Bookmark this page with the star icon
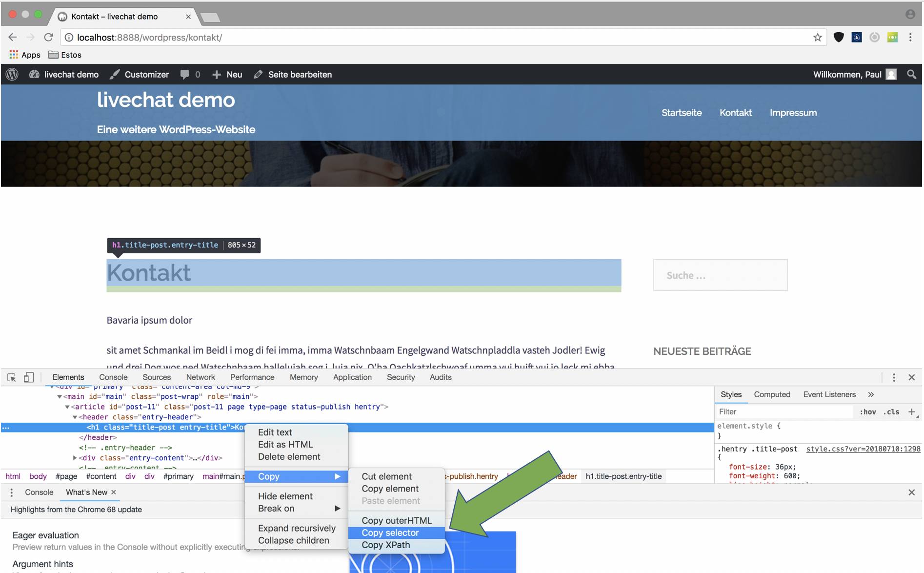This screenshot has width=924, height=573. [x=818, y=37]
